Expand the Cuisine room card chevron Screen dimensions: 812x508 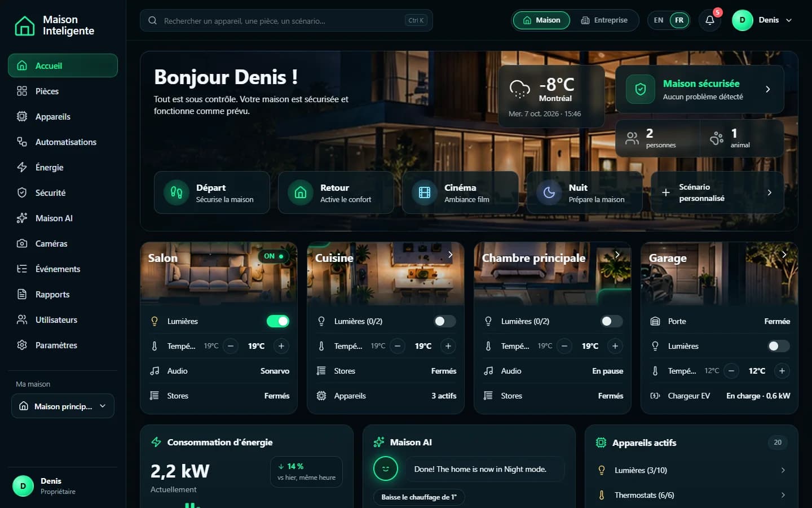[450, 255]
